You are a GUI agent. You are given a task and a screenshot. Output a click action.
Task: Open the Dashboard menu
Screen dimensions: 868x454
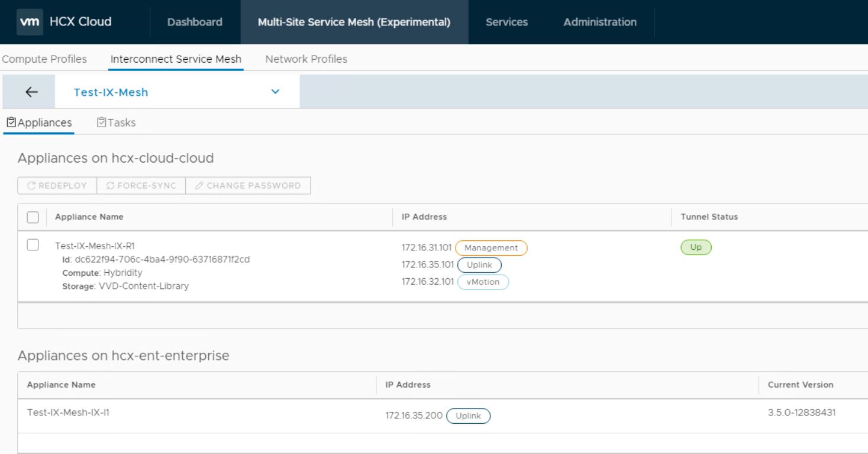click(195, 22)
